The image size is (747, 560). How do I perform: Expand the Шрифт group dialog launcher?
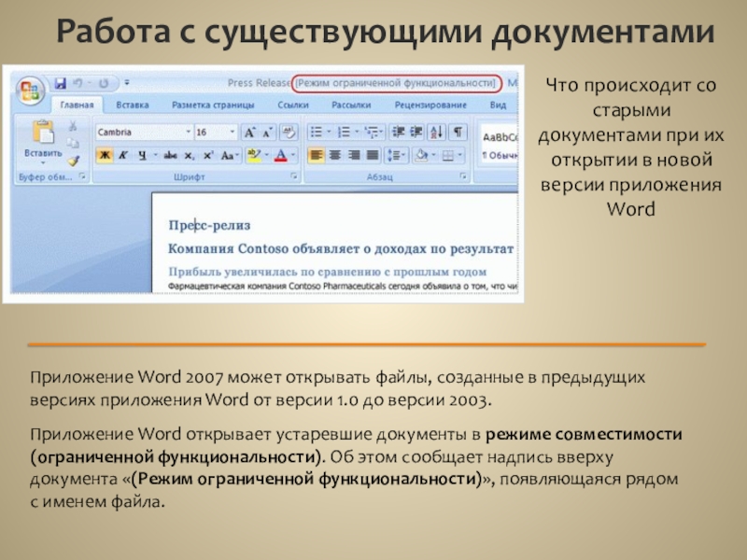[x=294, y=175]
